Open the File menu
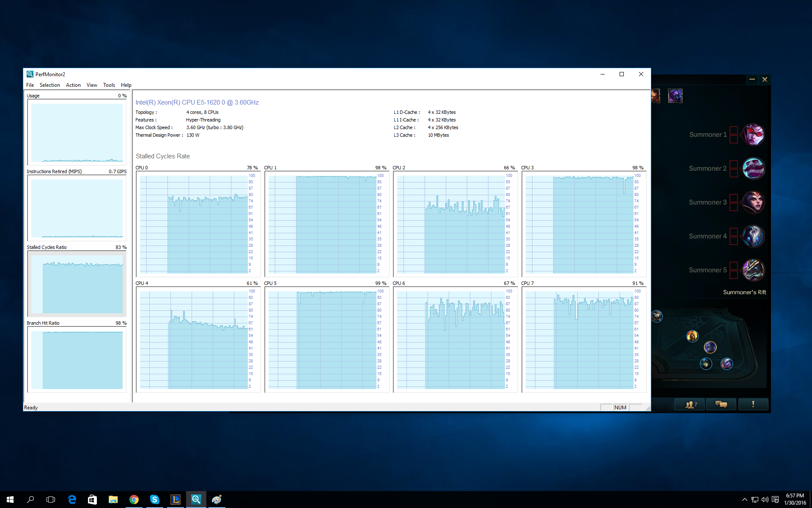The image size is (812, 508). pos(30,85)
